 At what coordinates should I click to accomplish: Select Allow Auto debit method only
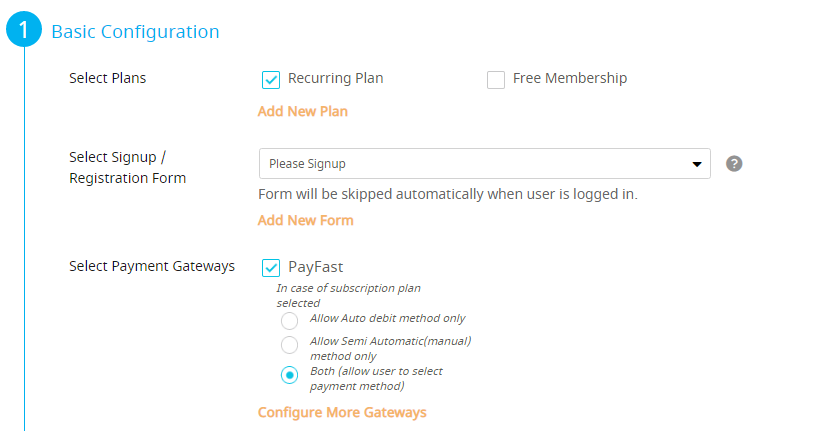(x=289, y=321)
